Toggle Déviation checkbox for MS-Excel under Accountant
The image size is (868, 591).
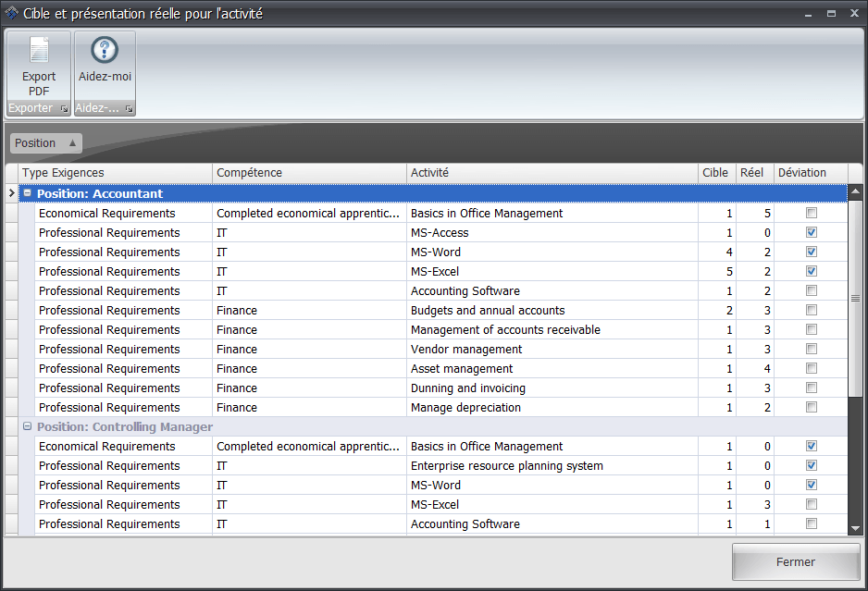tap(812, 272)
